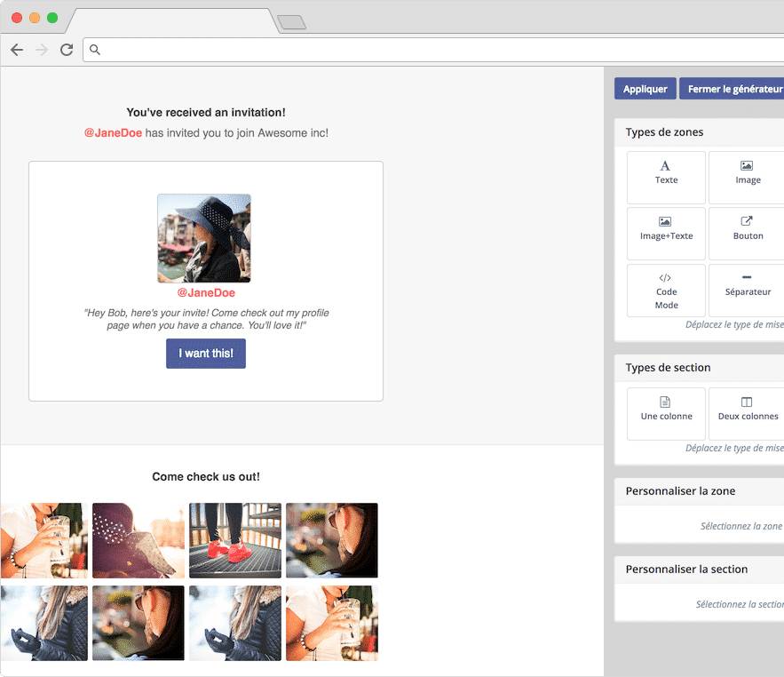Select the Texte zone type
The height and width of the screenshot is (677, 784).
point(666,178)
